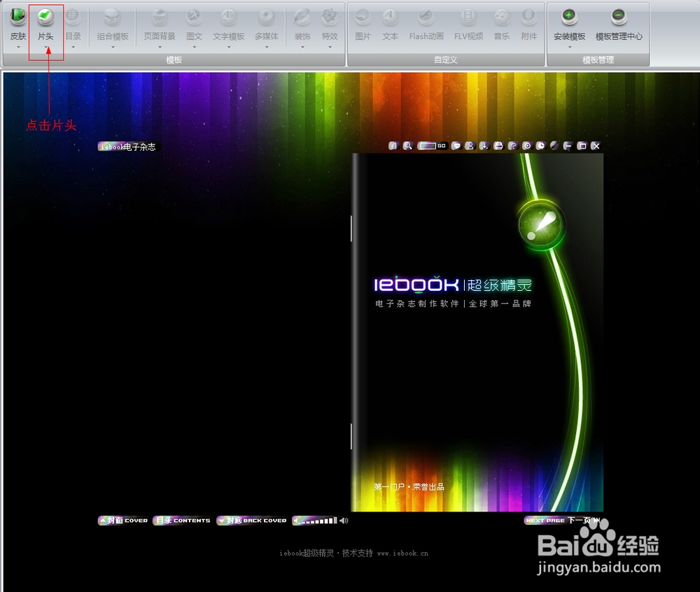Click the magnifier search icon in viewer toolbar
Image resolution: width=700 pixels, height=592 pixels.
point(407,146)
